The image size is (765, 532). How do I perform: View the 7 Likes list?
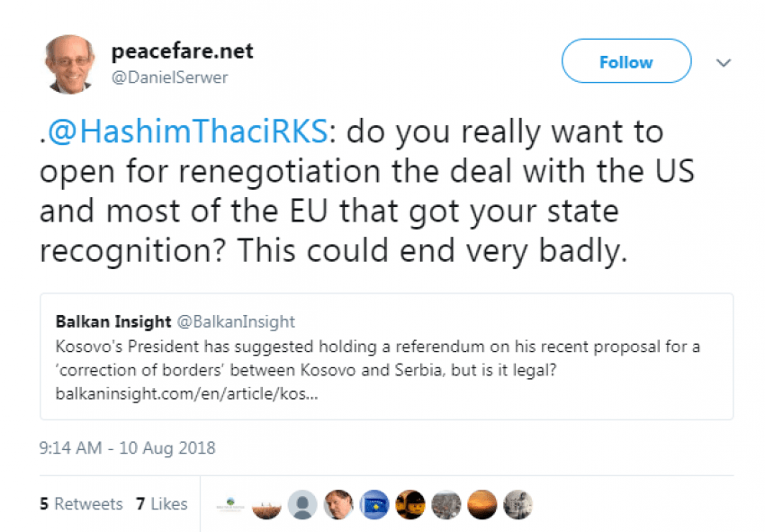[x=162, y=503]
